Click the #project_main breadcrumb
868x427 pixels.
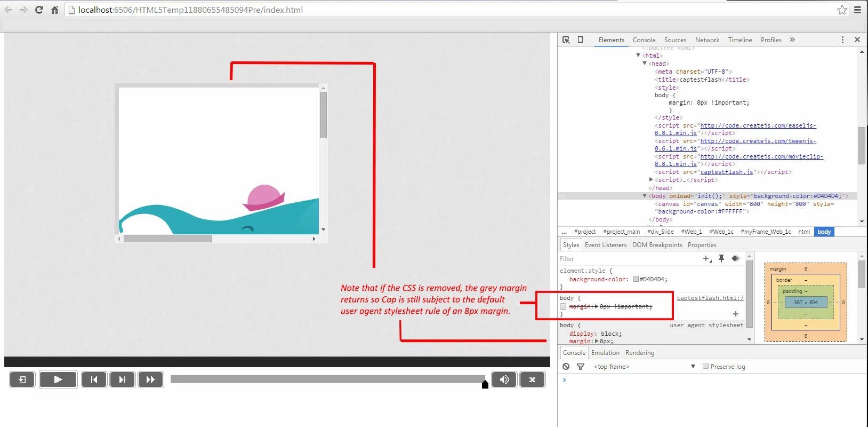tap(622, 232)
